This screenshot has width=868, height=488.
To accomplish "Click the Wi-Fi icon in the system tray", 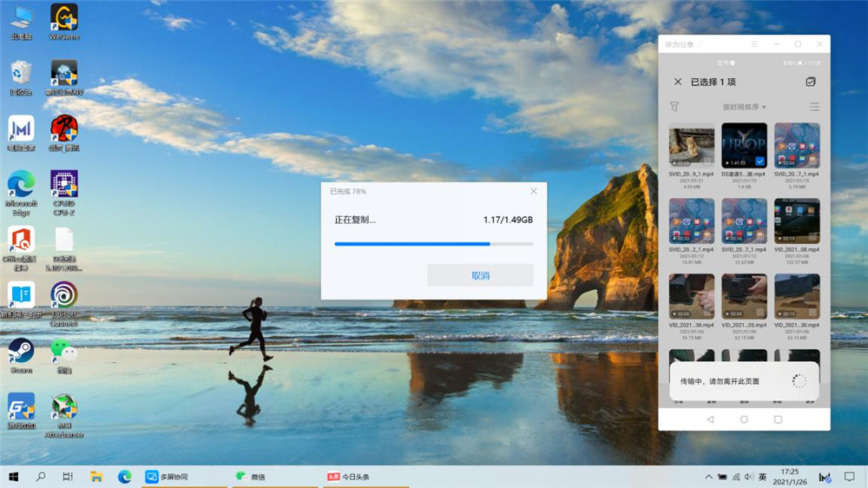I will tap(736, 477).
